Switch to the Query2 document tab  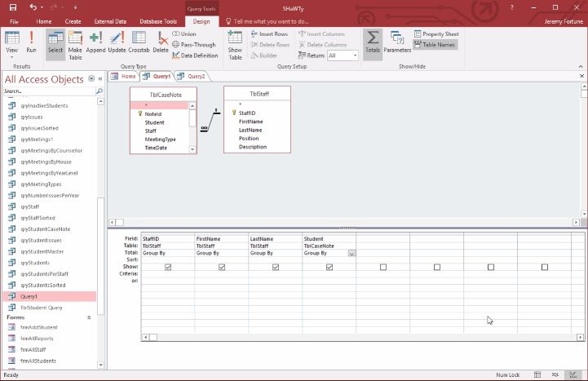(192, 76)
